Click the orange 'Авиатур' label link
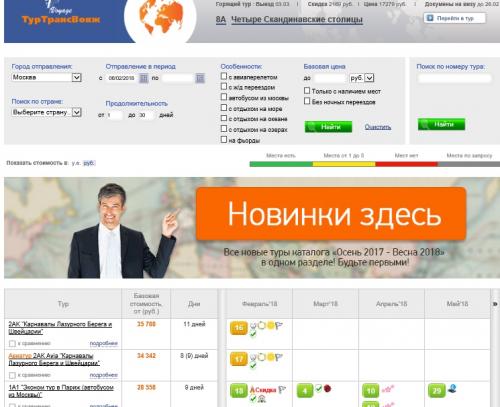 click(20, 356)
